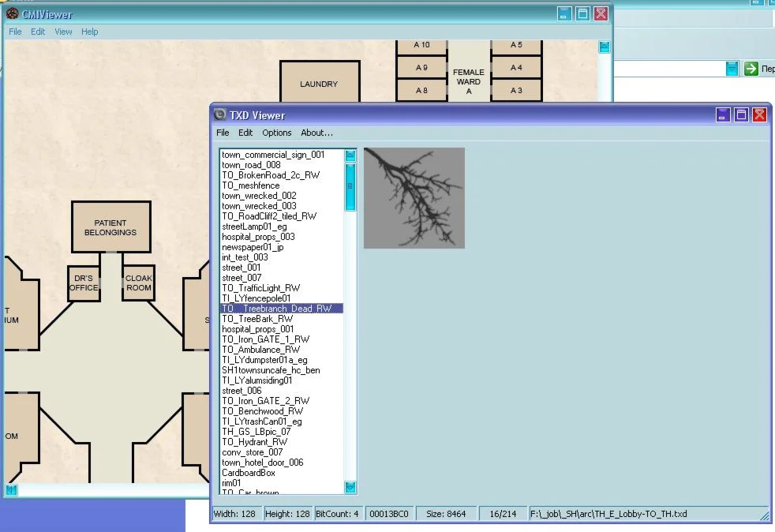Image resolution: width=775 pixels, height=532 pixels.
Task: Click the TXD Viewer status bar resize grip
Action: point(764,515)
